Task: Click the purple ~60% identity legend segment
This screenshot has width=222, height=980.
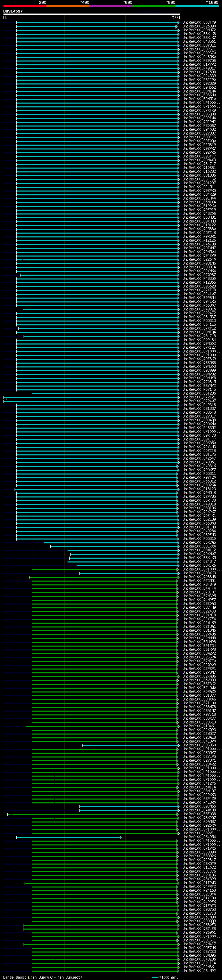Action: tap(111, 6)
